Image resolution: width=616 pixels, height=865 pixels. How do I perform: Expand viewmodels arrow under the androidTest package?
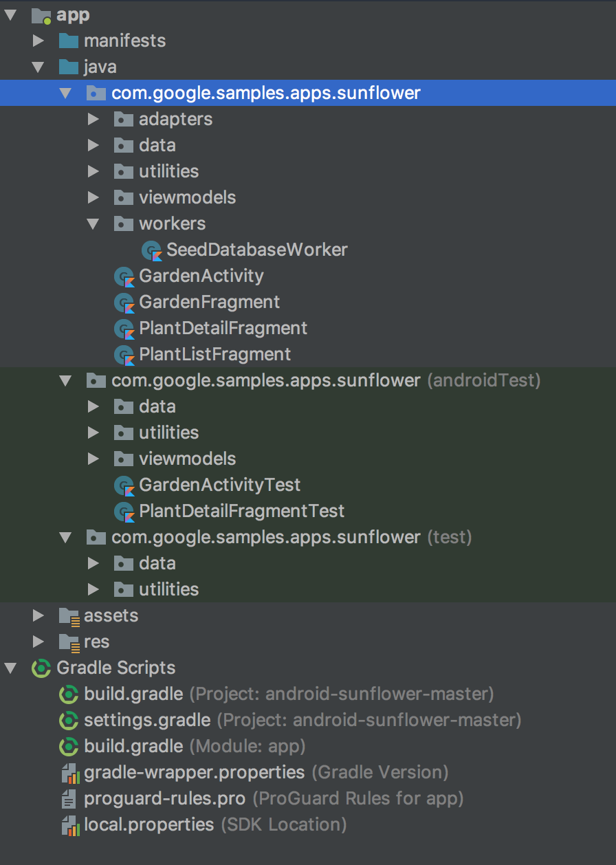point(93,459)
